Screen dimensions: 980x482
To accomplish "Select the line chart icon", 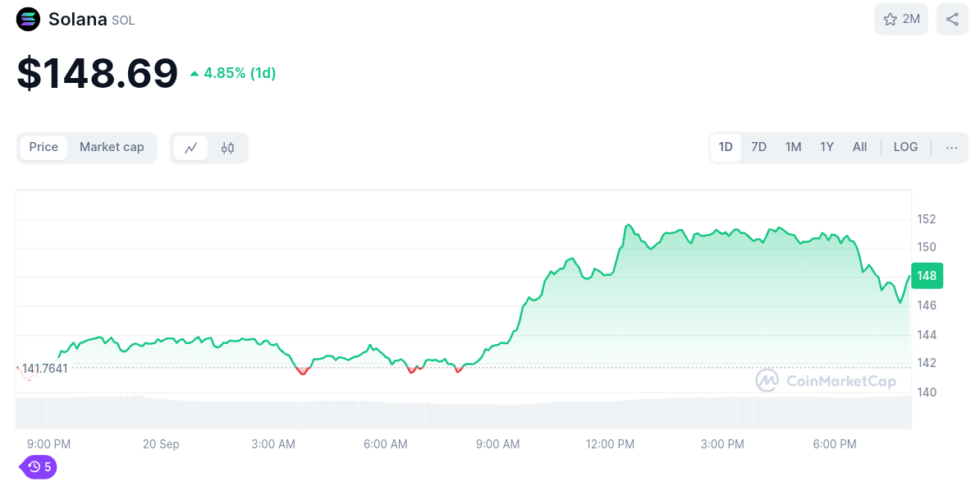I will click(x=192, y=148).
